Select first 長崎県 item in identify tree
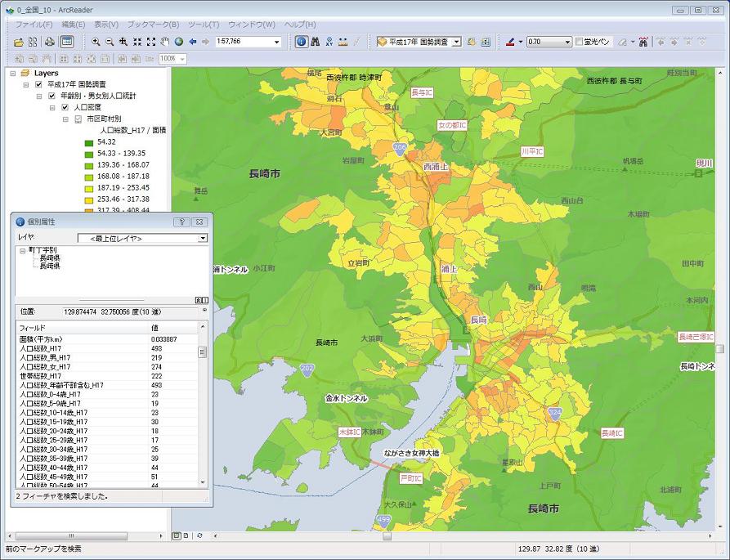The width and height of the screenshot is (730, 560). tap(50, 258)
